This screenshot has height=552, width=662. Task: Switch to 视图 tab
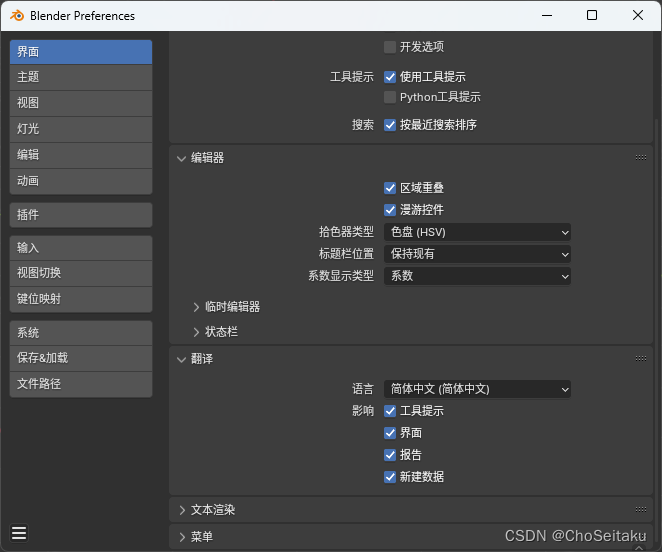[x=81, y=103]
